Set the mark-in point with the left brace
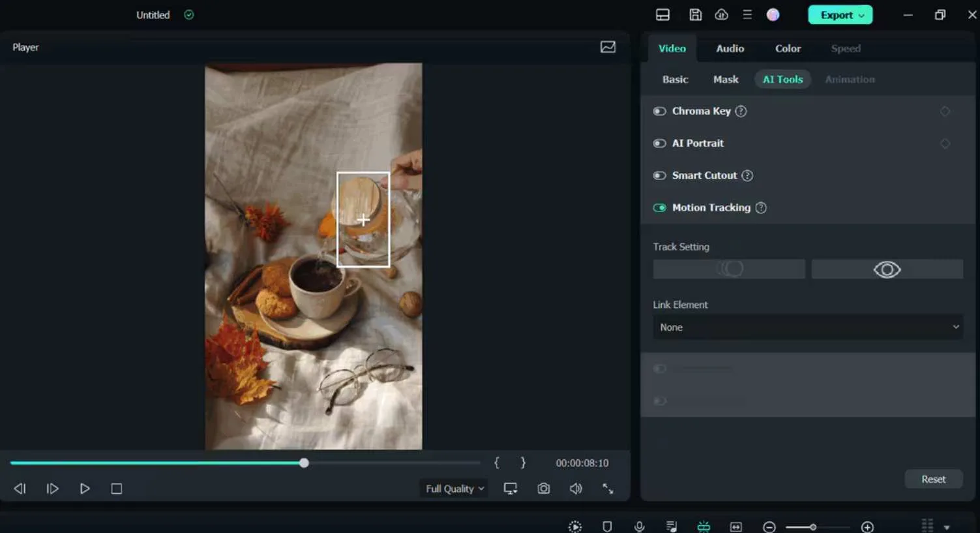980x533 pixels. point(497,463)
